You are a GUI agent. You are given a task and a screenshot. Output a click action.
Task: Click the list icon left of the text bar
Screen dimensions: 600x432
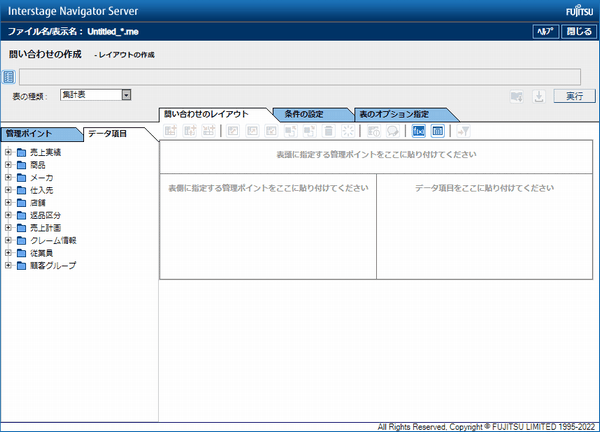click(9, 77)
